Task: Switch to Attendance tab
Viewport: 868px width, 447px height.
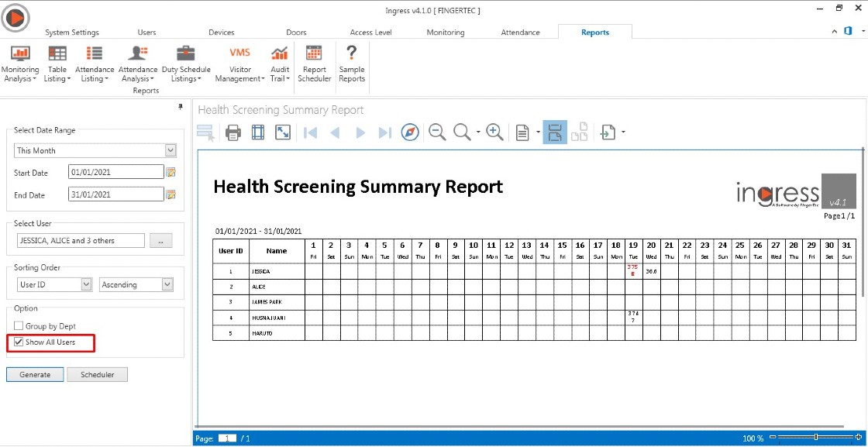Action: [x=520, y=32]
